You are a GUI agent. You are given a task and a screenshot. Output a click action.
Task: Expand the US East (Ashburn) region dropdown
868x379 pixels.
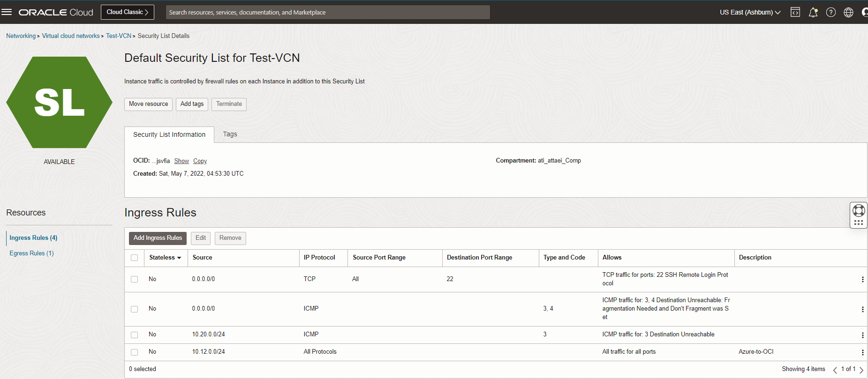click(x=750, y=12)
